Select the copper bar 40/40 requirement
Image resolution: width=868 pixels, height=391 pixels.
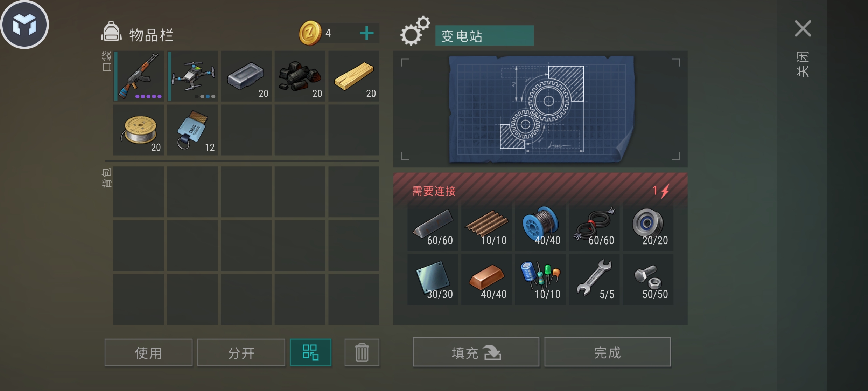[x=486, y=280]
